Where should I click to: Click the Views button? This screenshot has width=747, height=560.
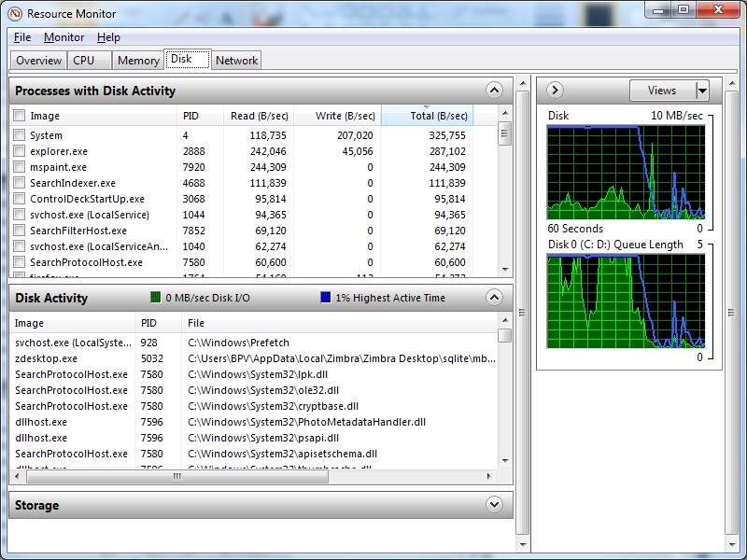663,91
